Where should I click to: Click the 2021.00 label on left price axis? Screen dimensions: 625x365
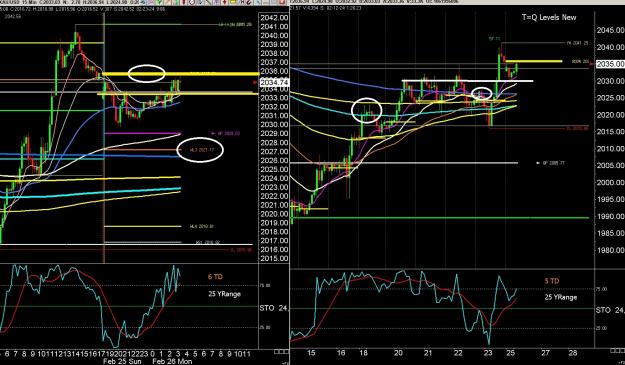coord(274,205)
